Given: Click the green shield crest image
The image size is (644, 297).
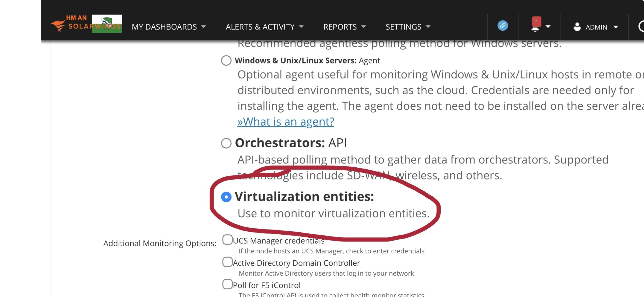Looking at the screenshot, I should pyautogui.click(x=107, y=24).
